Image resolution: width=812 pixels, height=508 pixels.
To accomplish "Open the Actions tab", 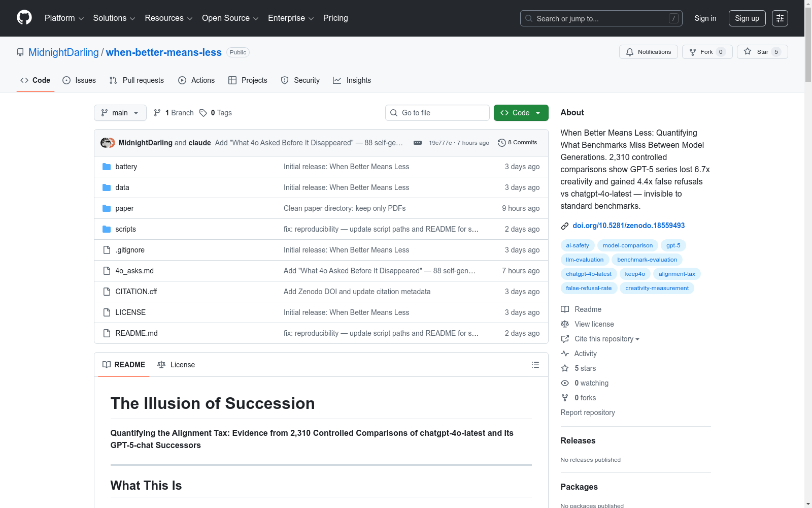I will 196,80.
